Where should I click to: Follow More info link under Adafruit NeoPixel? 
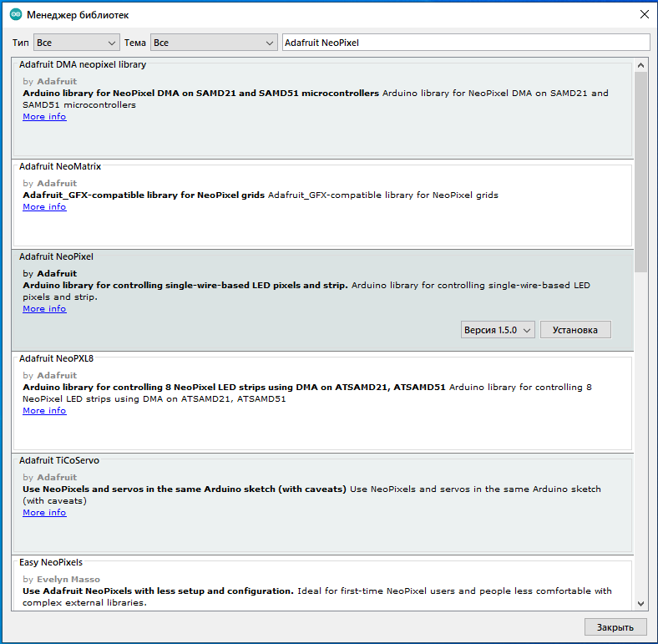pos(44,309)
